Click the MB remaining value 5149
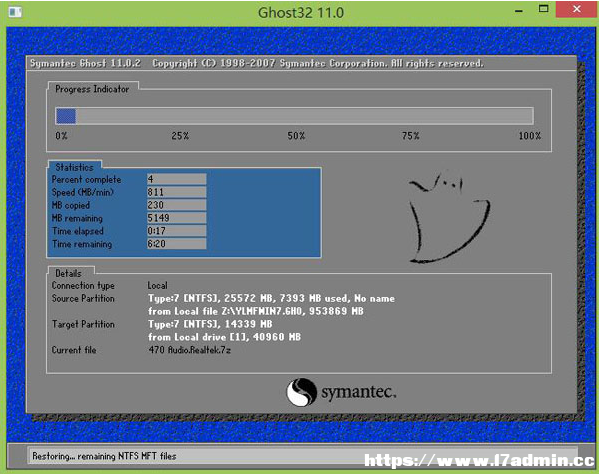Viewport: 600px width, 474px height. tap(176, 218)
